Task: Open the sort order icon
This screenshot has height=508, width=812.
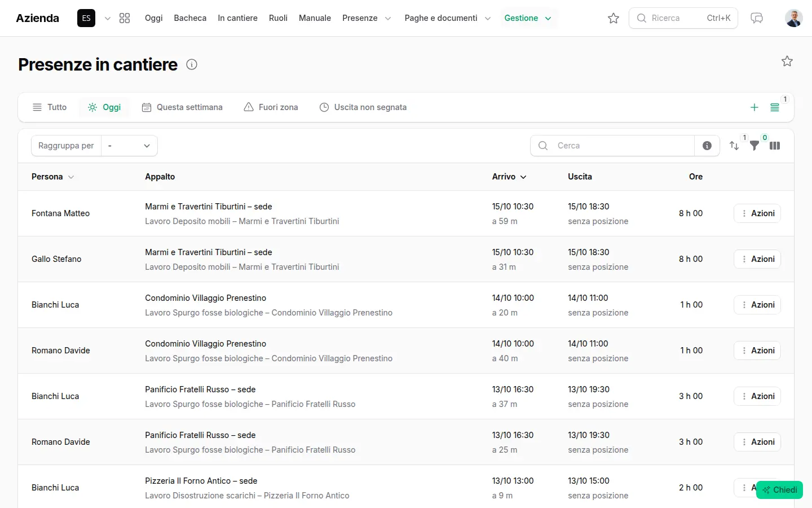Action: [734, 146]
